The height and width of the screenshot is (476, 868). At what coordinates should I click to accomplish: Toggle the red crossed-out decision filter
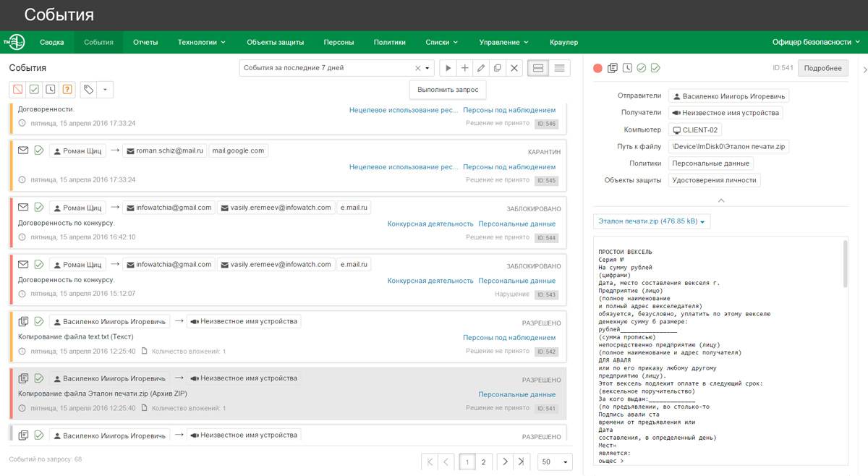(x=17, y=90)
